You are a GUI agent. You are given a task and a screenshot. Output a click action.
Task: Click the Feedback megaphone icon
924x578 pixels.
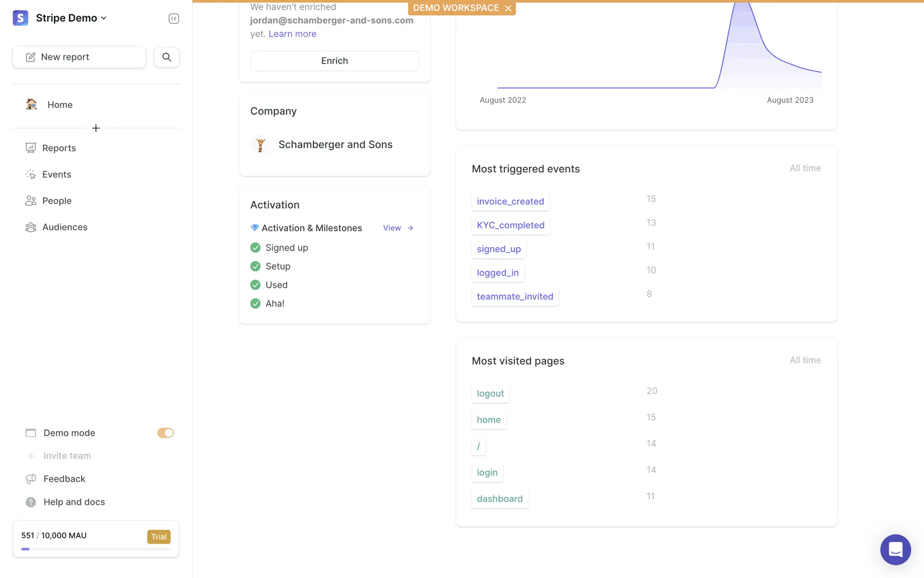[x=31, y=479]
